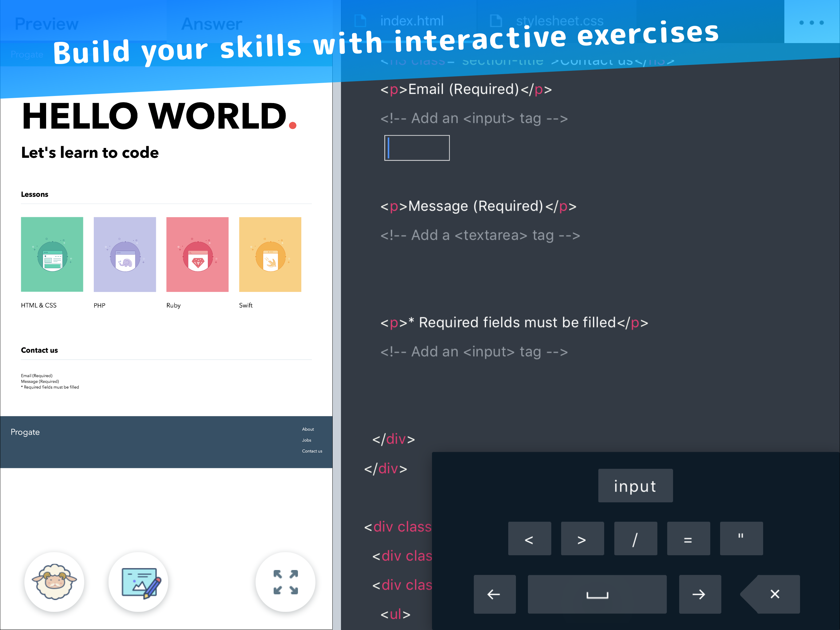Viewport: 840px width, 630px height.
Task: Select the HTML & CSS lesson thumbnail
Action: [52, 254]
